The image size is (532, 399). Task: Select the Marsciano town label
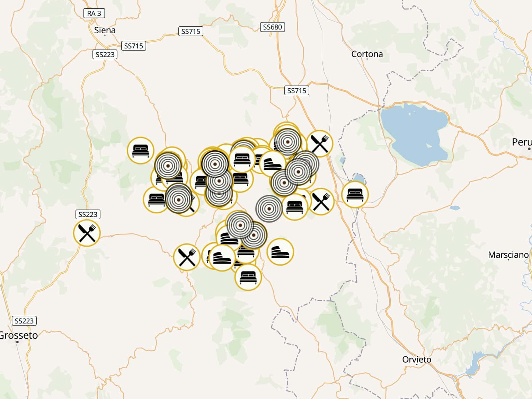coord(508,255)
